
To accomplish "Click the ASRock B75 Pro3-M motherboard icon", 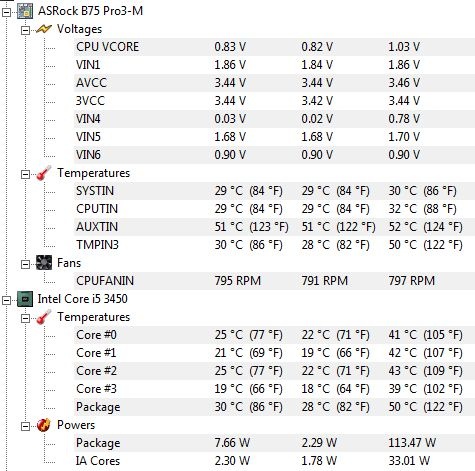I will (x=25, y=11).
